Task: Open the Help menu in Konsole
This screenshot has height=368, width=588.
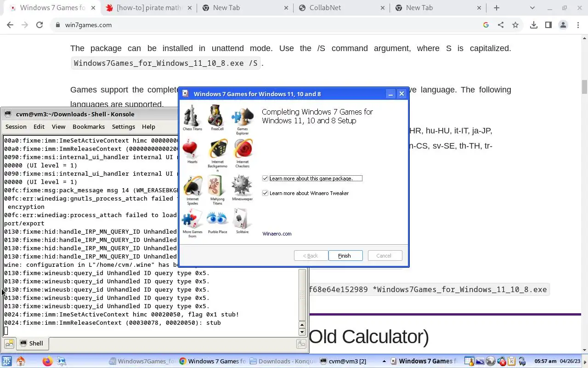Action: (x=148, y=126)
